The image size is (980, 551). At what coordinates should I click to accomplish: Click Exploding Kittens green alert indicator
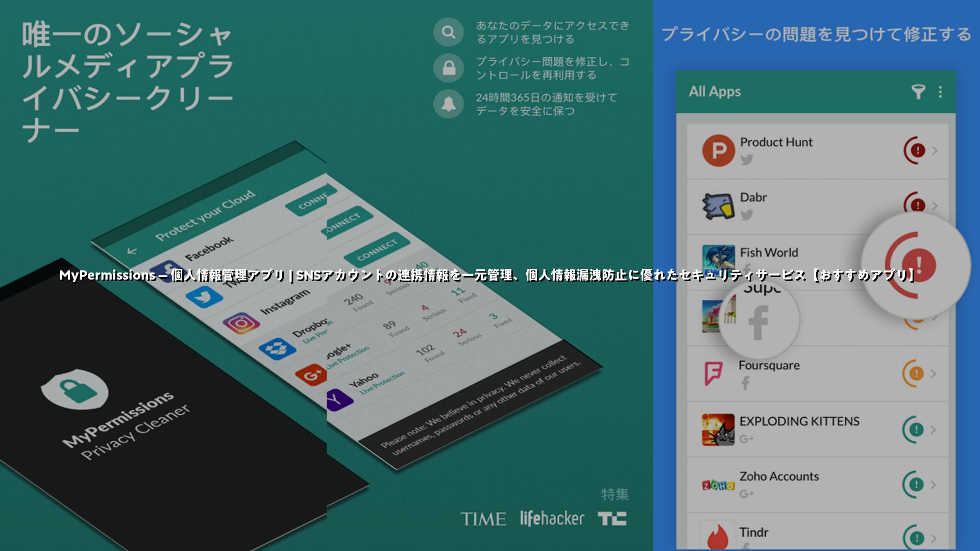(x=914, y=430)
